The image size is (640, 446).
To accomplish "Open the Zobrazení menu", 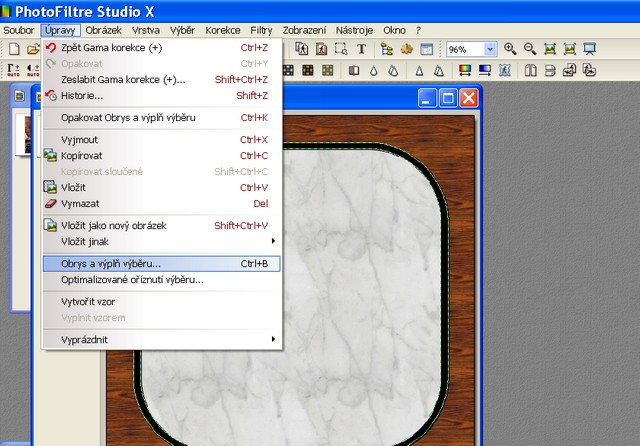I will click(304, 30).
